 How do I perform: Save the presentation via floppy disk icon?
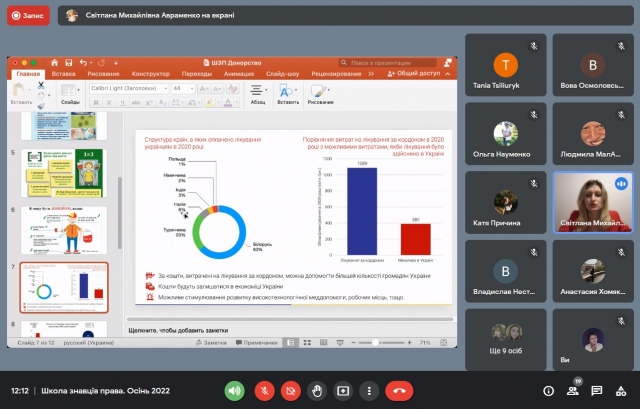coord(69,62)
